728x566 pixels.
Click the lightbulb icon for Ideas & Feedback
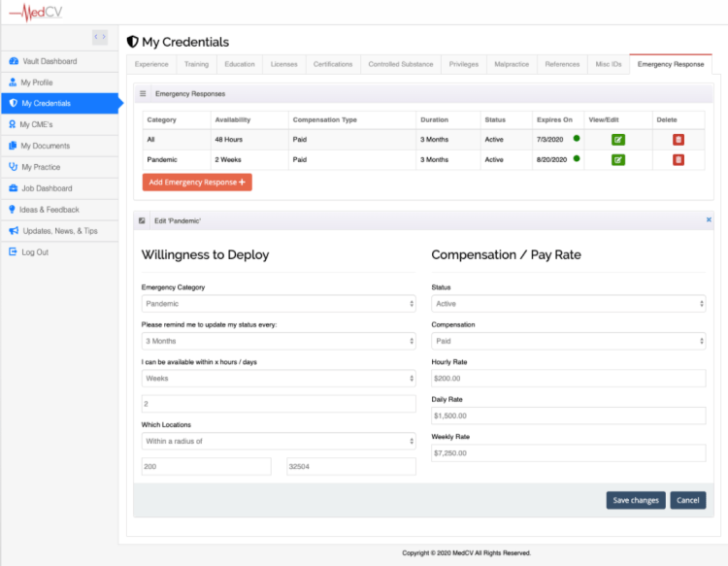[12, 210]
